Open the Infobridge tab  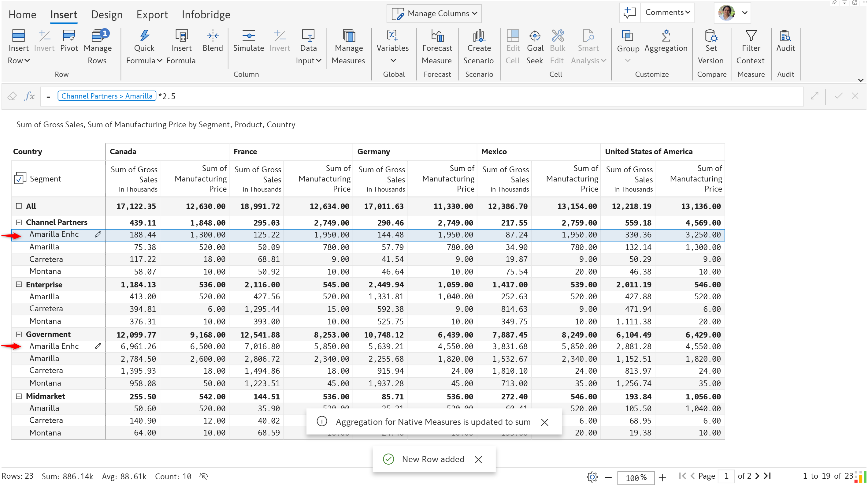206,14
